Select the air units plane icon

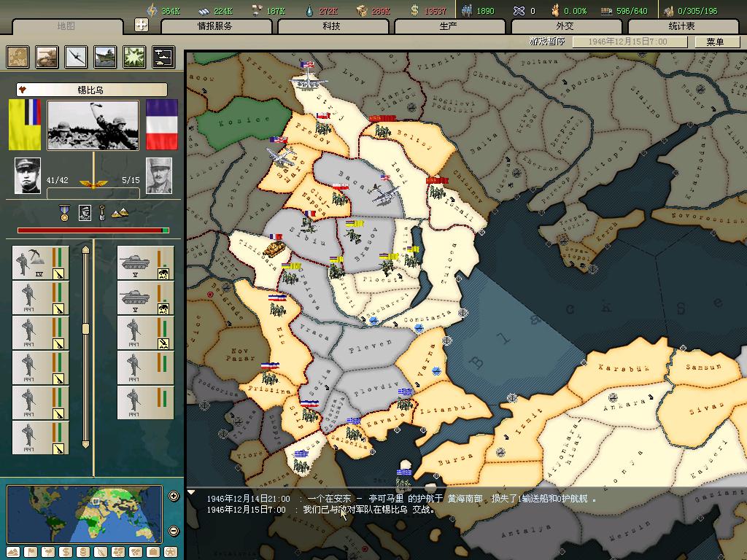(x=77, y=57)
